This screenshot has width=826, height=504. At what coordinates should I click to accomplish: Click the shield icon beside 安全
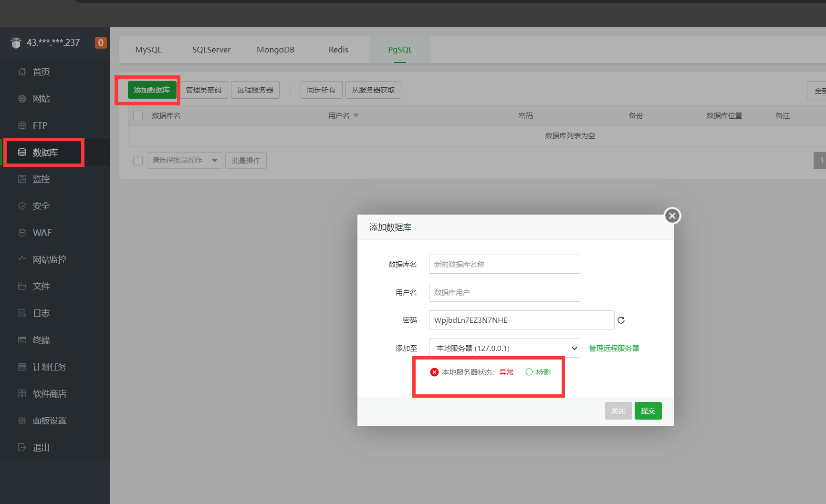[22, 206]
